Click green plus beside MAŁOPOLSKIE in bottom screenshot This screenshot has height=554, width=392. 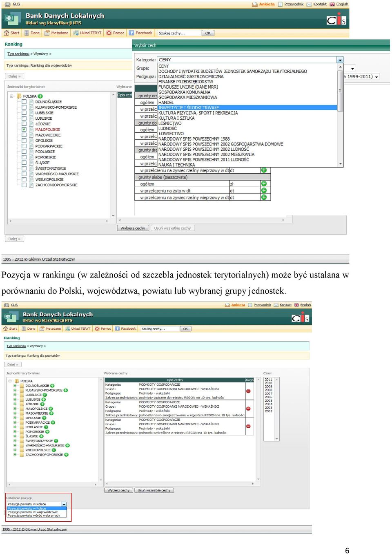pyautogui.click(x=51, y=409)
